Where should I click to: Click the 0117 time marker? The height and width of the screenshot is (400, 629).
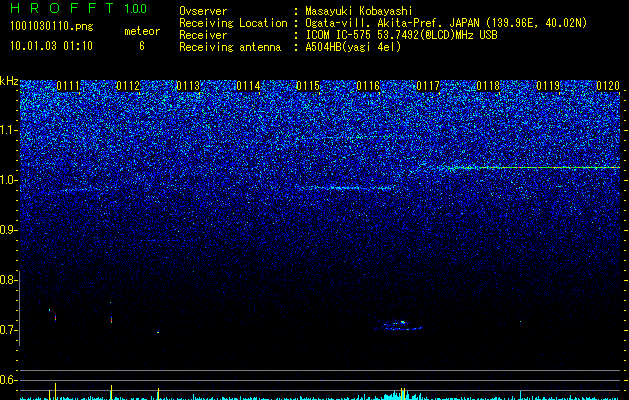(x=428, y=86)
